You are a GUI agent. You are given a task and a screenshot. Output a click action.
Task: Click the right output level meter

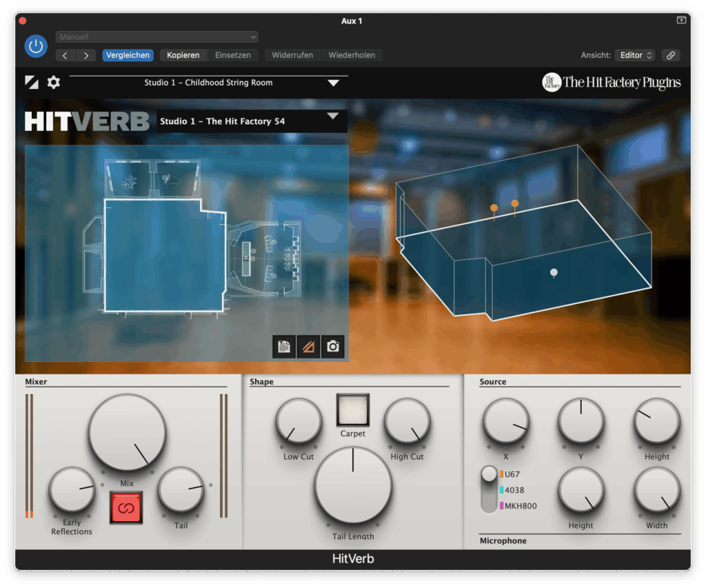coord(223,456)
